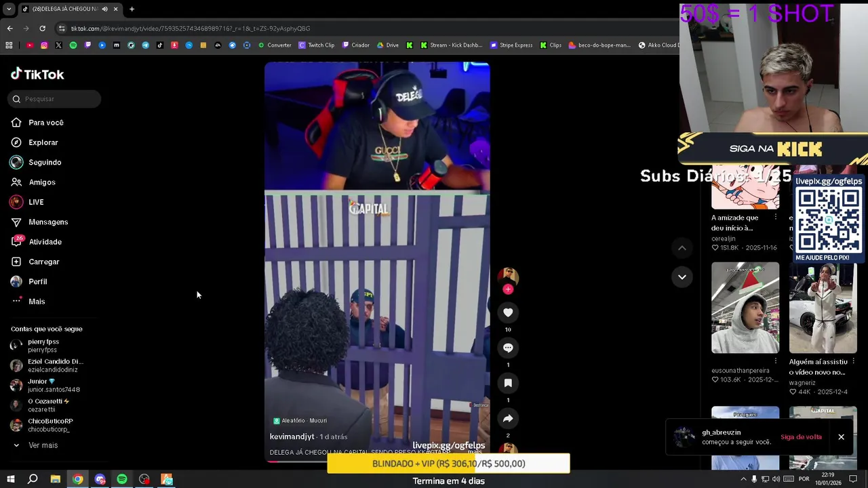Open the LIVE section

27,202
